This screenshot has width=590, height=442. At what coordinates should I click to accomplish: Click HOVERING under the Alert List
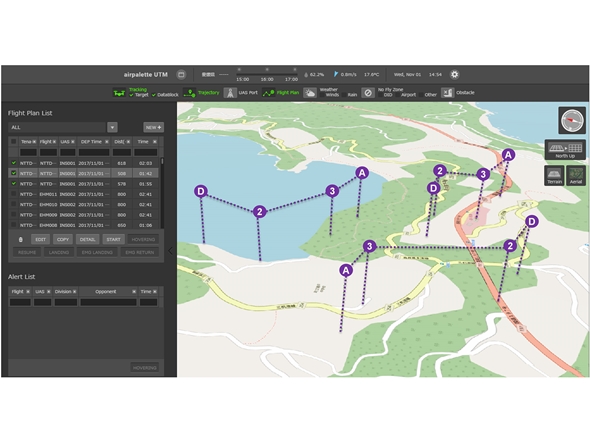pos(144,368)
